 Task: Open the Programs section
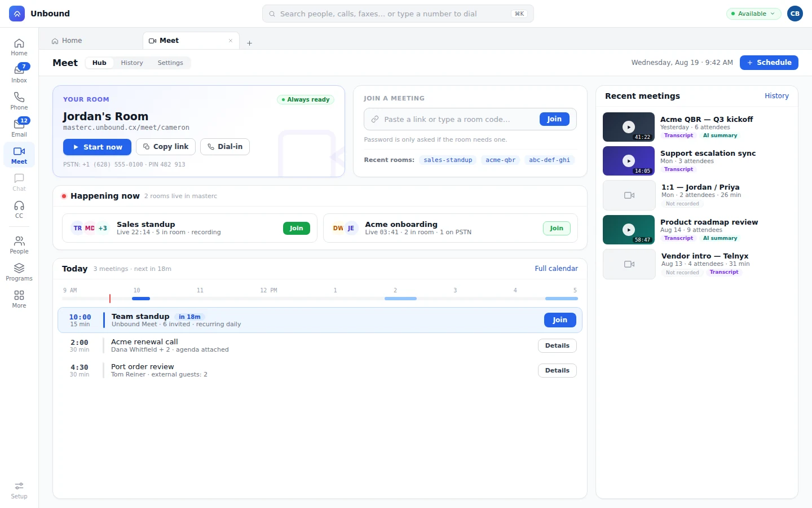pyautogui.click(x=19, y=272)
